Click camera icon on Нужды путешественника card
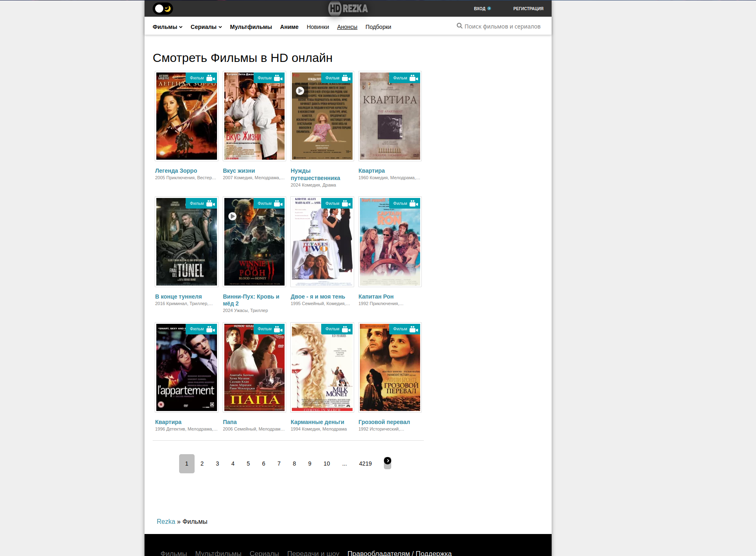 tap(346, 78)
